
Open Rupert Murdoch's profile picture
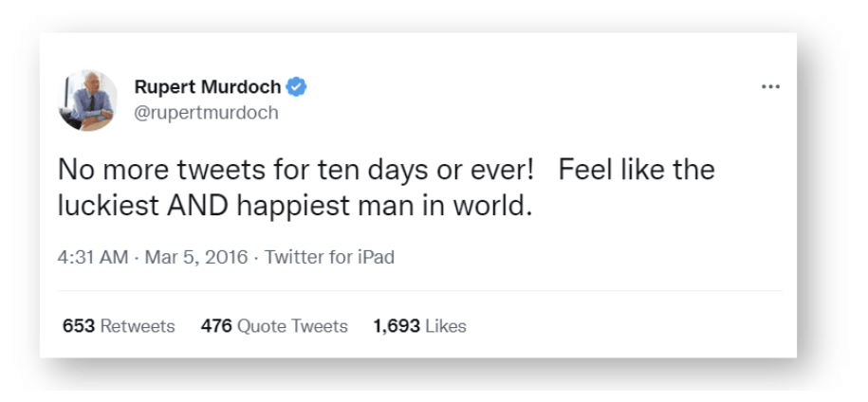click(x=87, y=100)
